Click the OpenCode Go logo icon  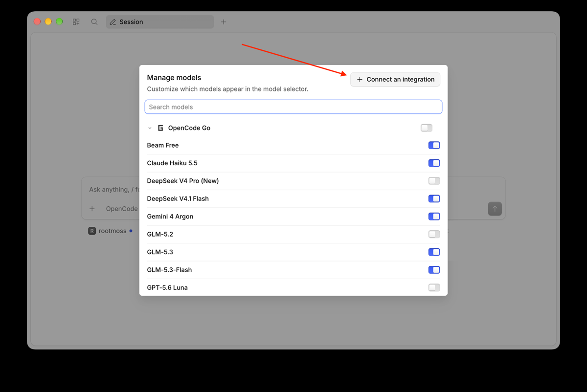(160, 128)
